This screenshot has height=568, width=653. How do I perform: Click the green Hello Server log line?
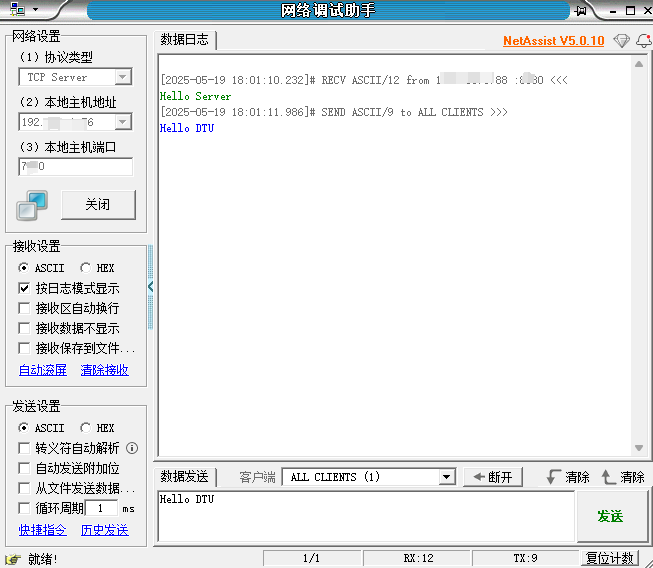tap(195, 96)
